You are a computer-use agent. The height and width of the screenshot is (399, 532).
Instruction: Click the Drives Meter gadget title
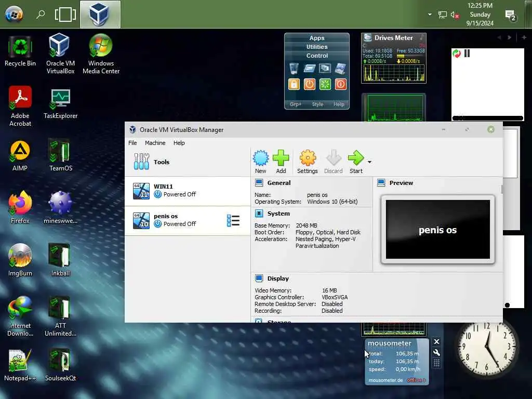[x=394, y=37]
